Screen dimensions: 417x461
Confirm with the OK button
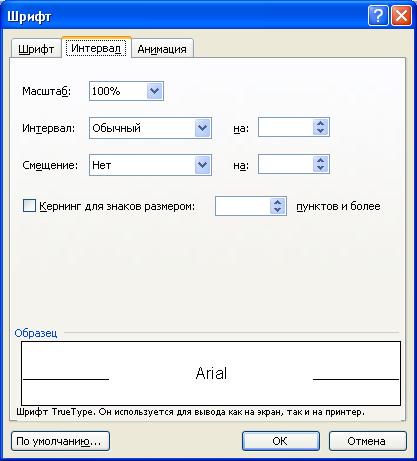coord(281,441)
